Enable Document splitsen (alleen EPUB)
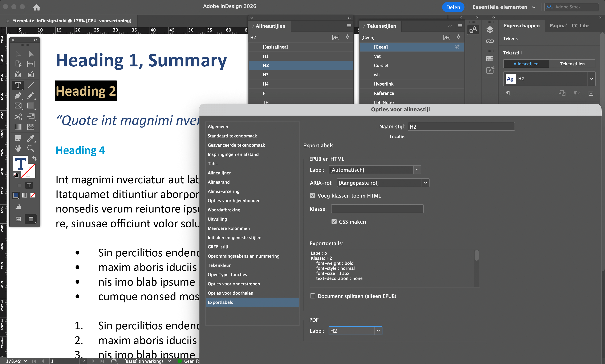The height and width of the screenshot is (364, 605). 312,296
